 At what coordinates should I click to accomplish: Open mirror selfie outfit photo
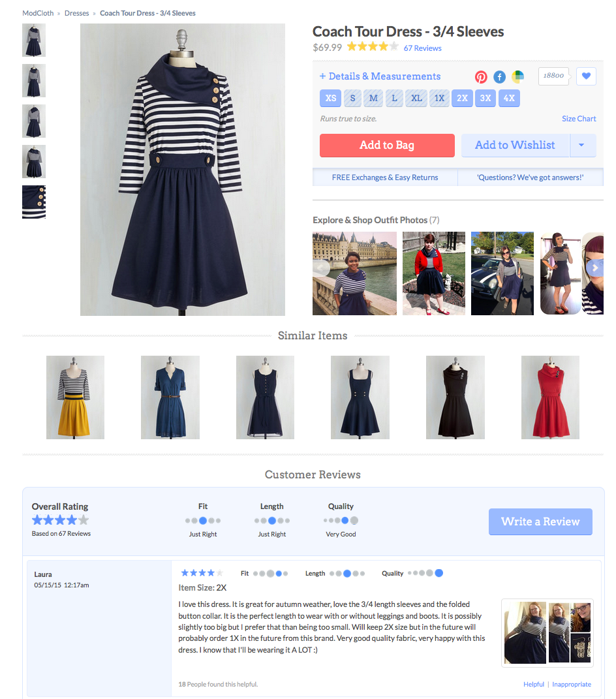point(561,273)
